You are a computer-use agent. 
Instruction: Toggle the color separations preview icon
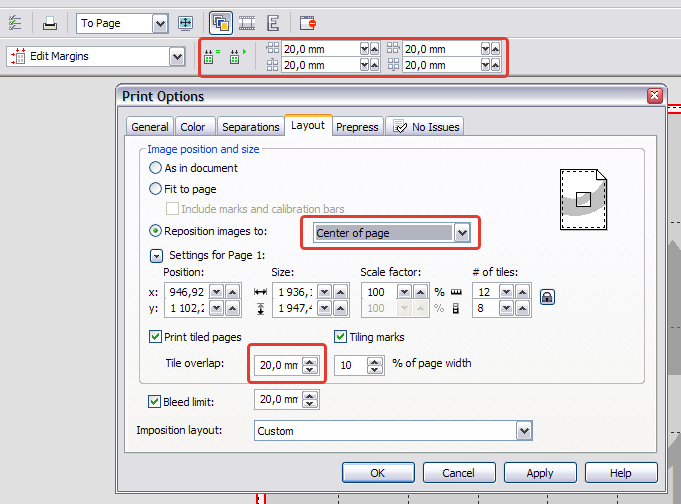click(x=221, y=23)
